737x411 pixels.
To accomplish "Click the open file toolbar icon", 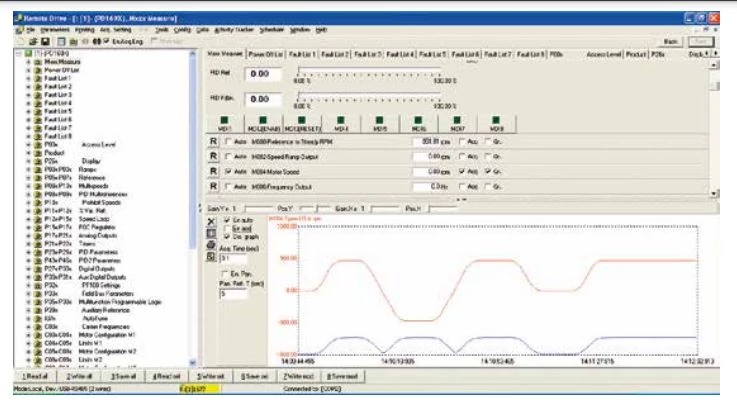I will (x=34, y=40).
